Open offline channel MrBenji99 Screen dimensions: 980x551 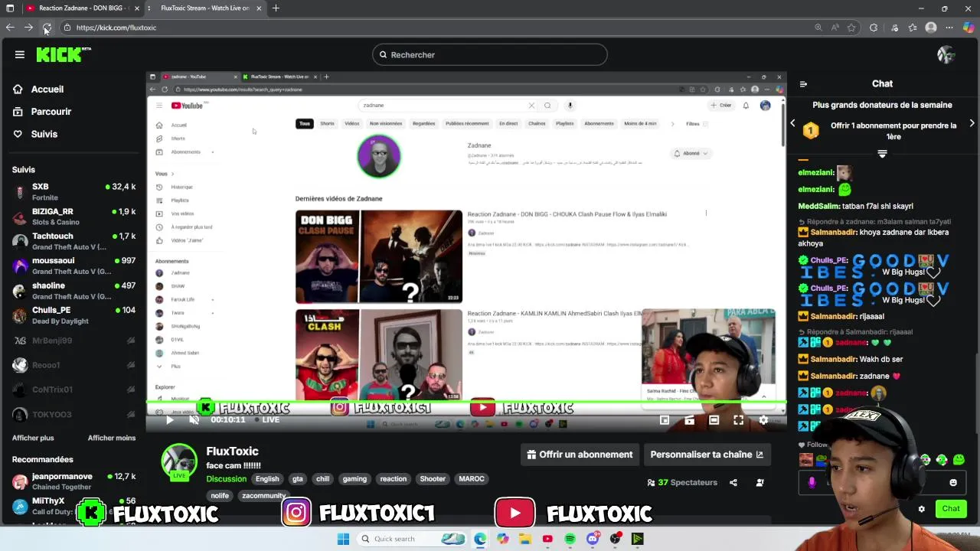[x=73, y=341]
